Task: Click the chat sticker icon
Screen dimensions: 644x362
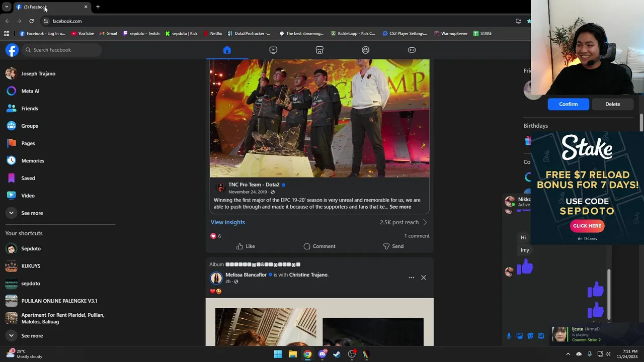Action: tap(530, 336)
